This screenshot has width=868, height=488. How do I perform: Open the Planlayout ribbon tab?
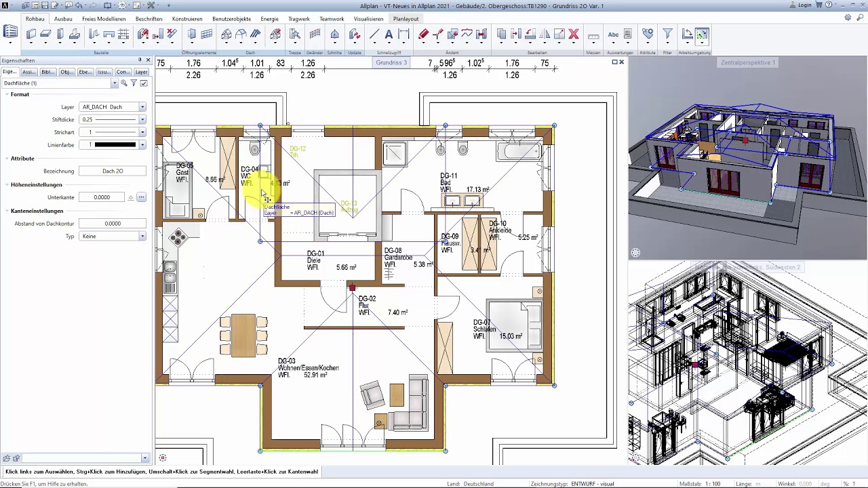[x=406, y=19]
